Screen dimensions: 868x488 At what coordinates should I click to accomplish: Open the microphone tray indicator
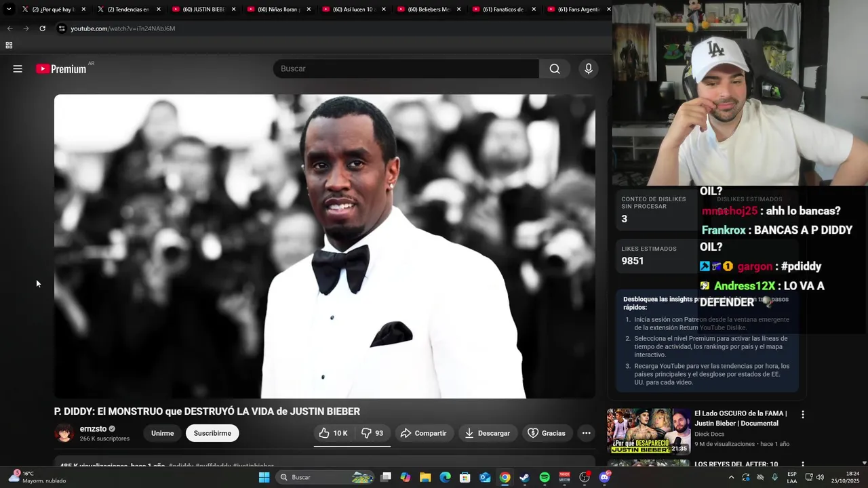point(775,477)
